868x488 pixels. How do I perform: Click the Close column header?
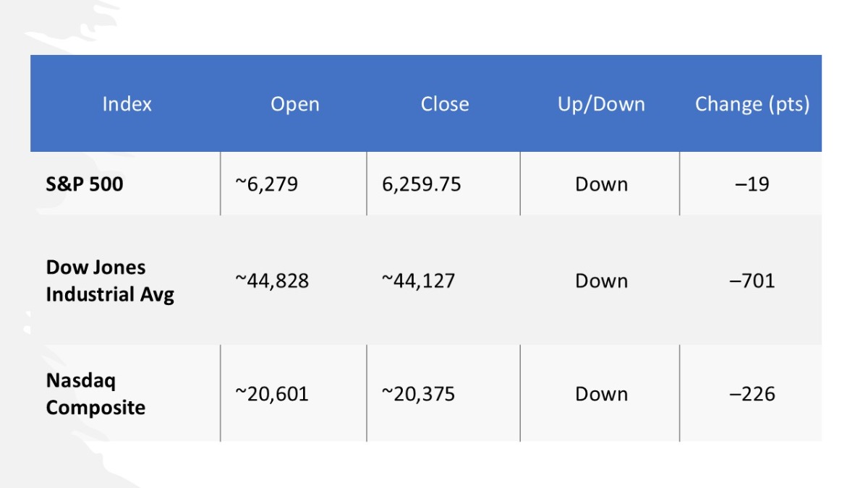click(x=444, y=104)
